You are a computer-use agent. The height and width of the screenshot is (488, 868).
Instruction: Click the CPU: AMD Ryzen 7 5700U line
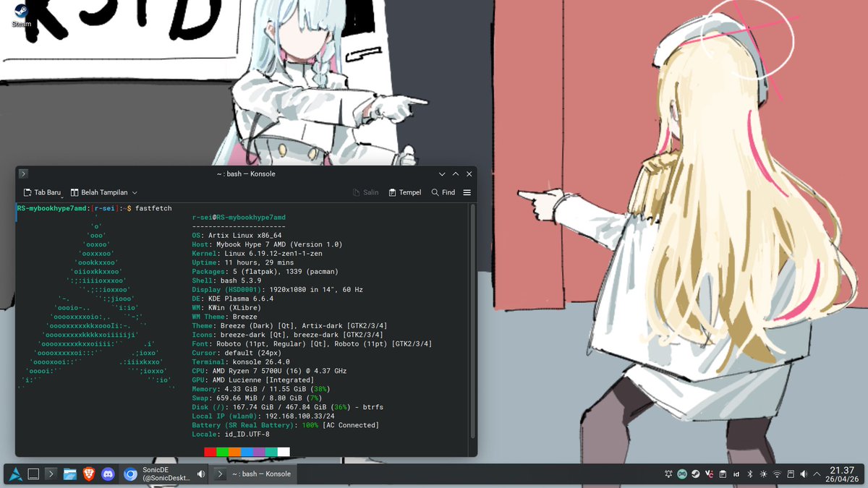click(x=270, y=371)
